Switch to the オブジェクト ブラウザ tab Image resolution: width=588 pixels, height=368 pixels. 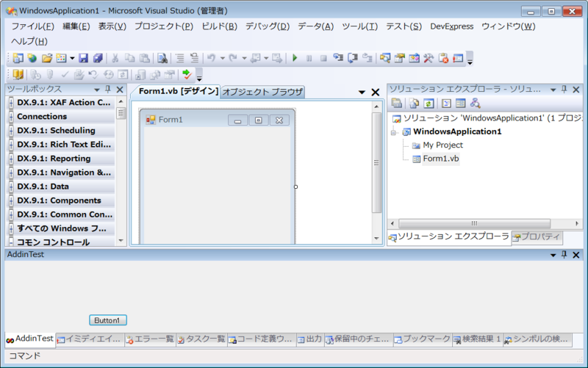click(x=262, y=92)
